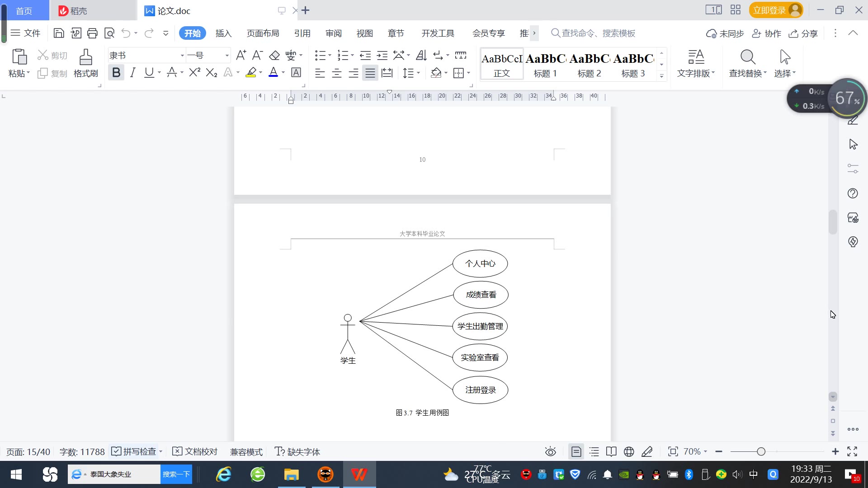Image resolution: width=868 pixels, height=488 pixels.
Task: Click the vertical scrollbar thumb
Action: (x=833, y=222)
